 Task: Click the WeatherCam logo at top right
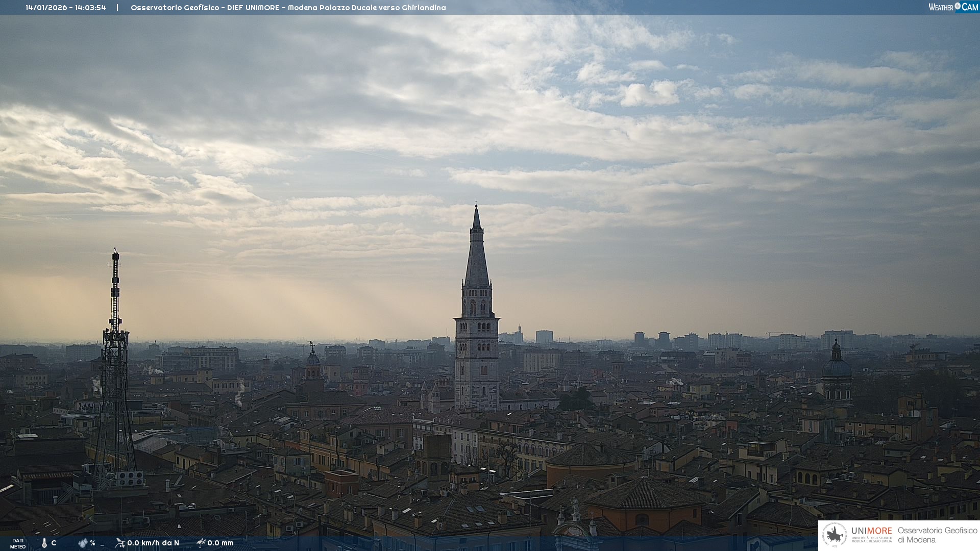point(953,7)
